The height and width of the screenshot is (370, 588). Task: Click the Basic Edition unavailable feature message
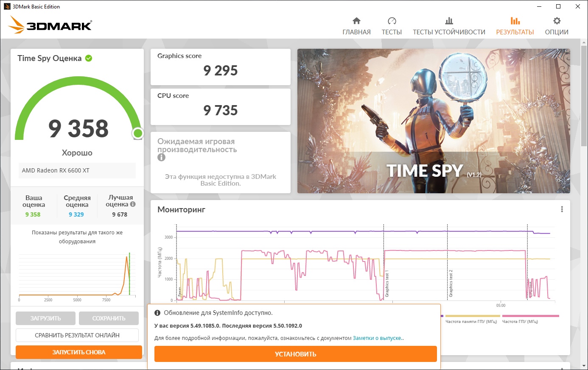[221, 180]
